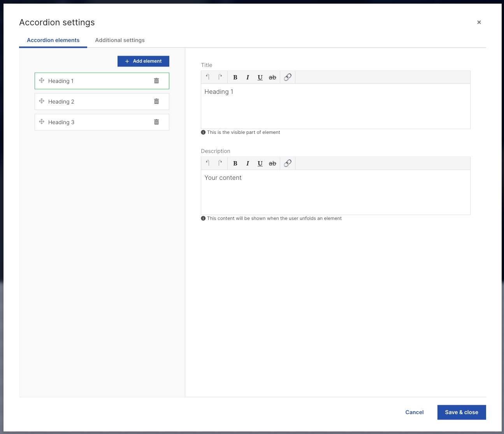
Task: Click the undo icon above the Title field
Action: (208, 77)
